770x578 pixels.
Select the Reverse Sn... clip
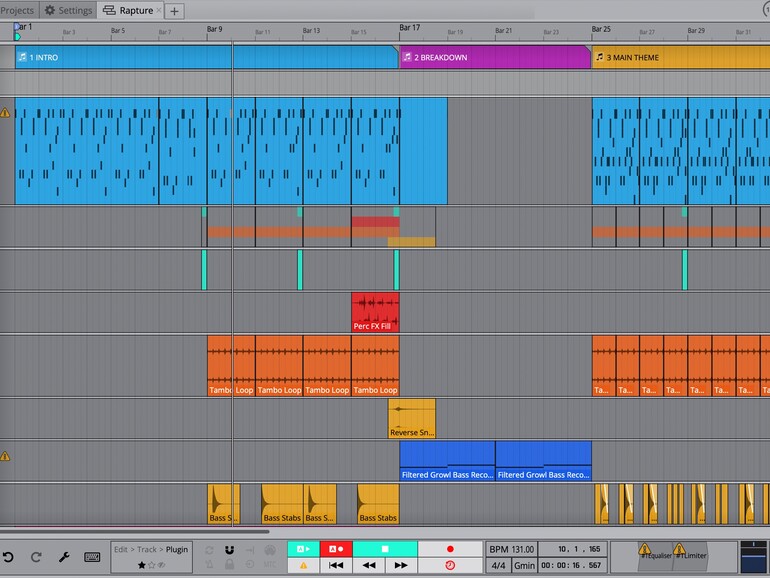coord(412,418)
